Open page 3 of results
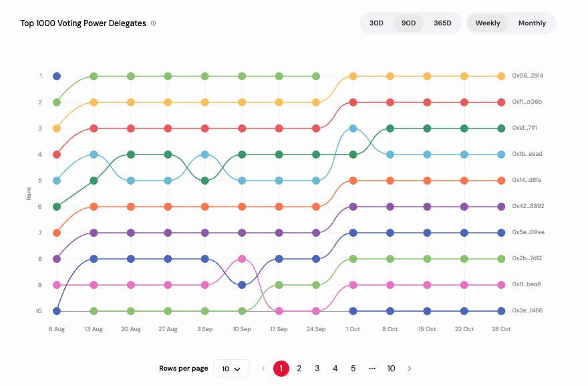Image resolution: width=588 pixels, height=386 pixels. [x=317, y=369]
